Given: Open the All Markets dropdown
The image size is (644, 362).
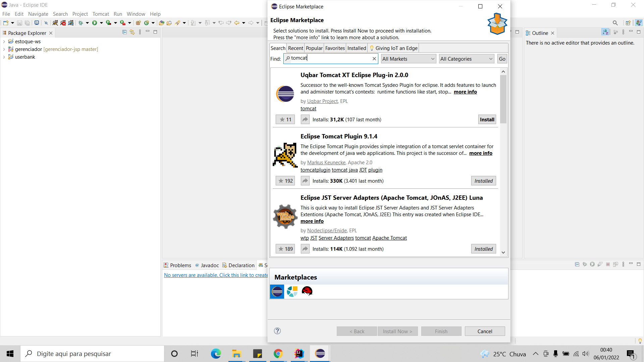Looking at the screenshot, I should 409,59.
